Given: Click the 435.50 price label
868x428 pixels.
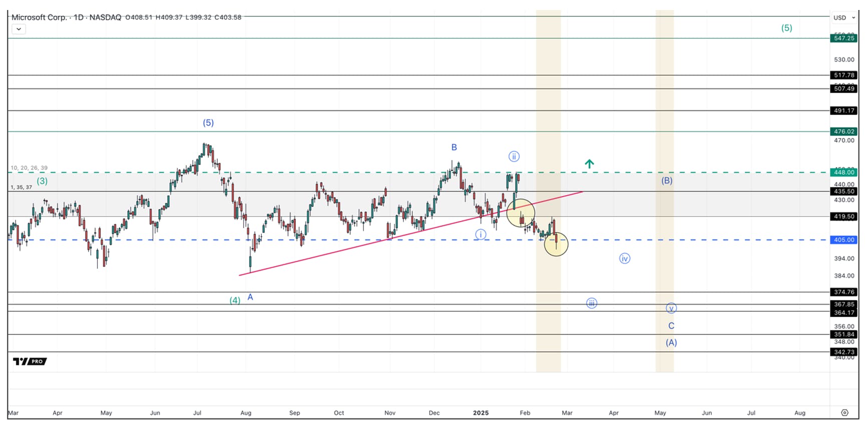Looking at the screenshot, I should pyautogui.click(x=844, y=191).
